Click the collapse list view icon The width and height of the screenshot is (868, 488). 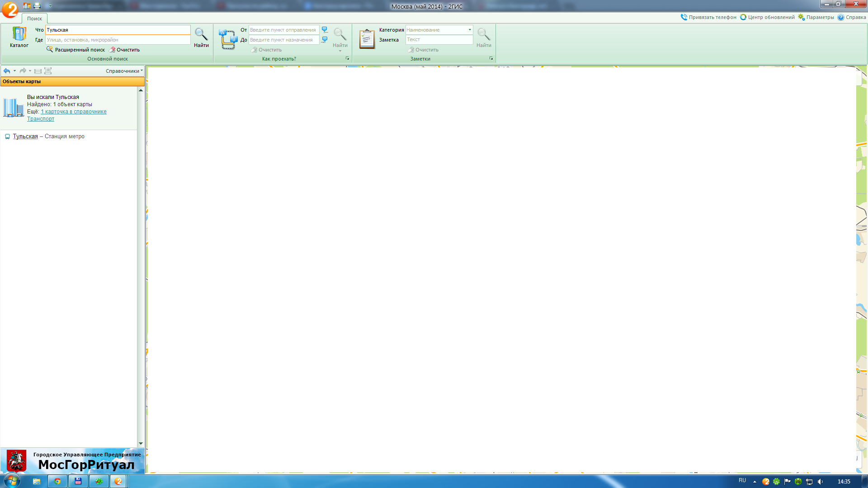[38, 71]
